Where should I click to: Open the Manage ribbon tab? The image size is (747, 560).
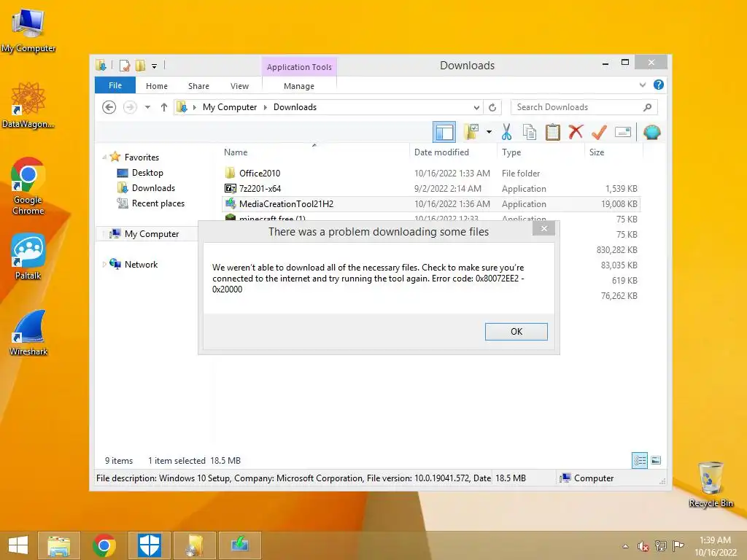(299, 86)
